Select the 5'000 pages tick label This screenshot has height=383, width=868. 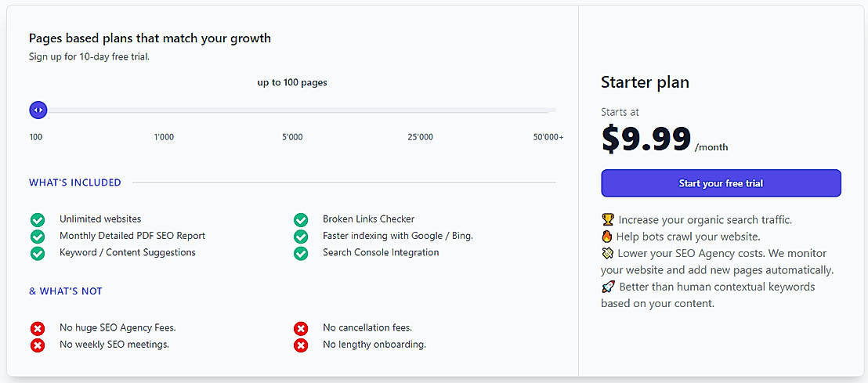tap(292, 137)
